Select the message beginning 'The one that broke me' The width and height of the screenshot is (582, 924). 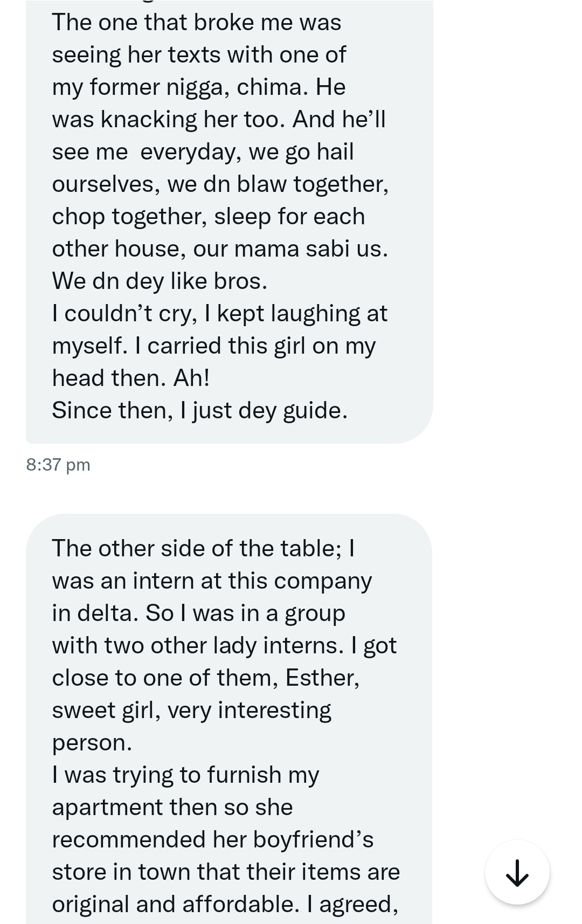pyautogui.click(x=229, y=222)
